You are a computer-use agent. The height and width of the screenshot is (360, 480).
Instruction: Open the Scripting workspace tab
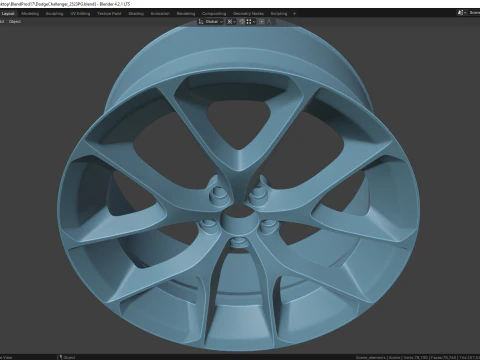point(279,14)
